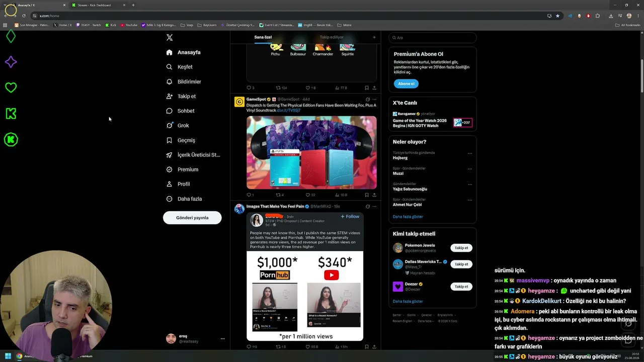Screen dimensions: 644x362
Task: Click Chrome icon in the taskbar
Action: [19, 356]
